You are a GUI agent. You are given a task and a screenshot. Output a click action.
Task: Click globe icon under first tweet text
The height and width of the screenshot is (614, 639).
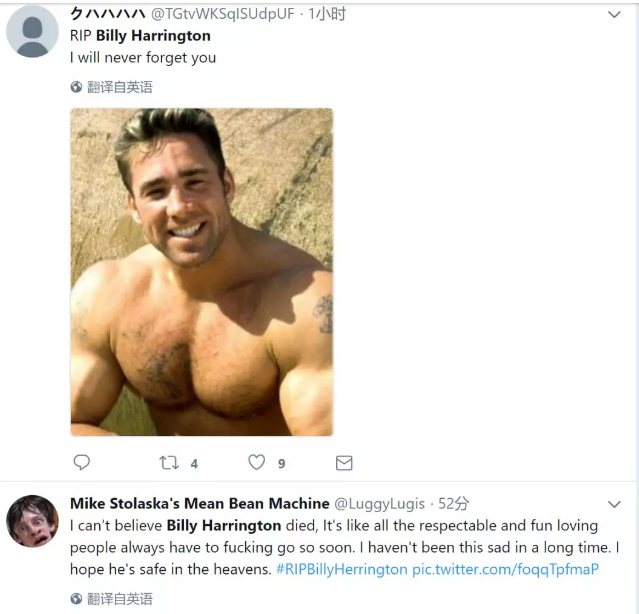point(76,87)
